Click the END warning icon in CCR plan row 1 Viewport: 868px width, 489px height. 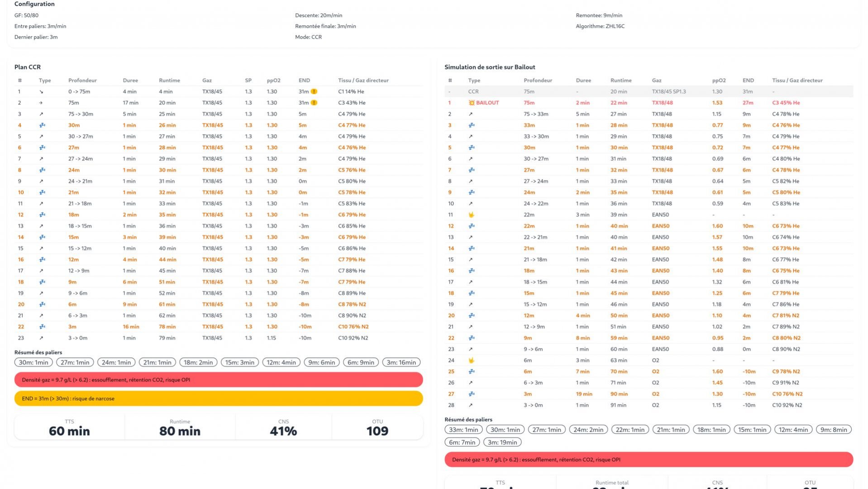(314, 92)
